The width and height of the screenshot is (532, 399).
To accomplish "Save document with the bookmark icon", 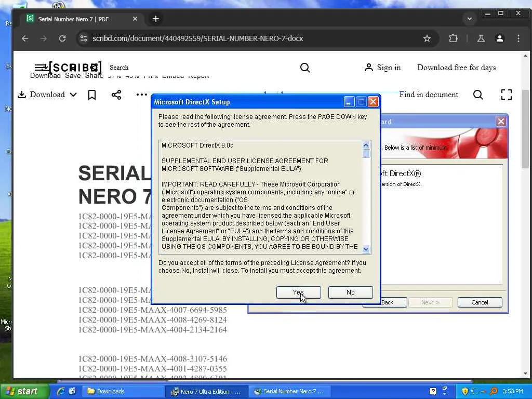I will click(x=91, y=95).
